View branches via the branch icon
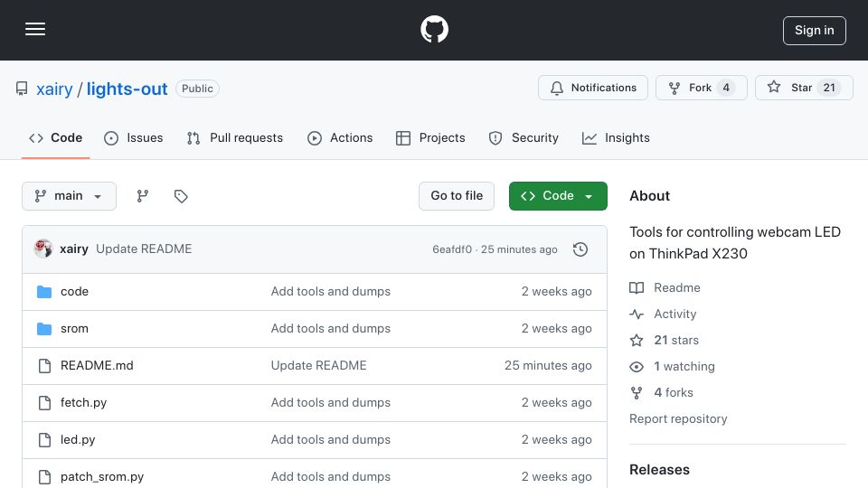The width and height of the screenshot is (868, 488). point(143,196)
